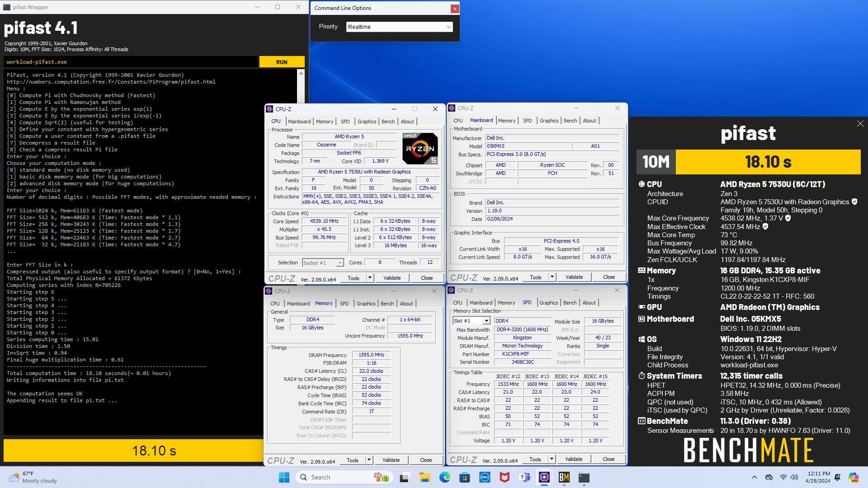Click the pifast console scrollbar up arrow

click(x=301, y=73)
